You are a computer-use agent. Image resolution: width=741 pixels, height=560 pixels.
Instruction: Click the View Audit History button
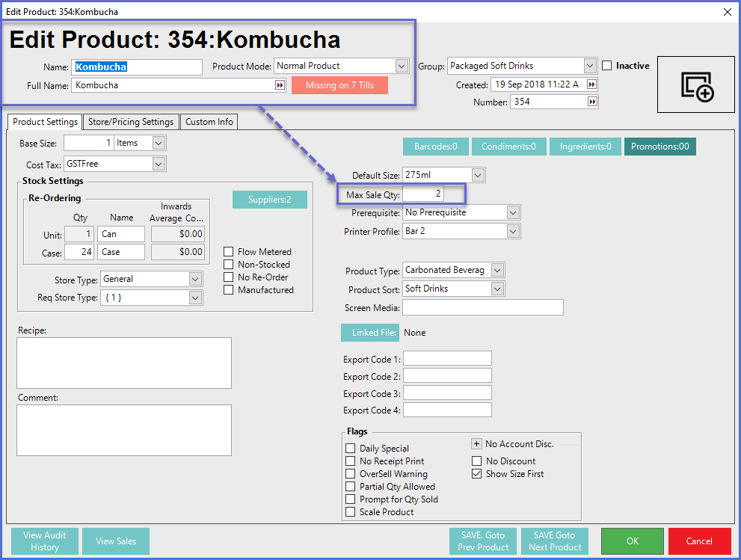[44, 541]
